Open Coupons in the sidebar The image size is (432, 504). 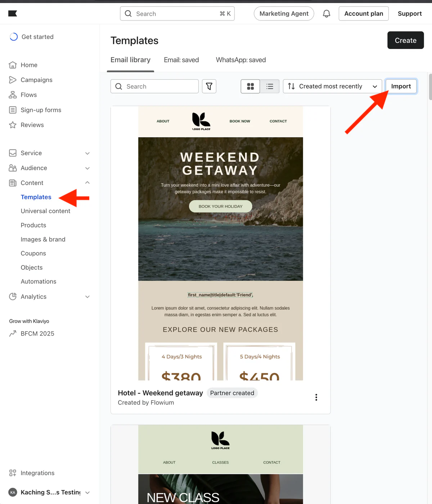click(x=33, y=253)
